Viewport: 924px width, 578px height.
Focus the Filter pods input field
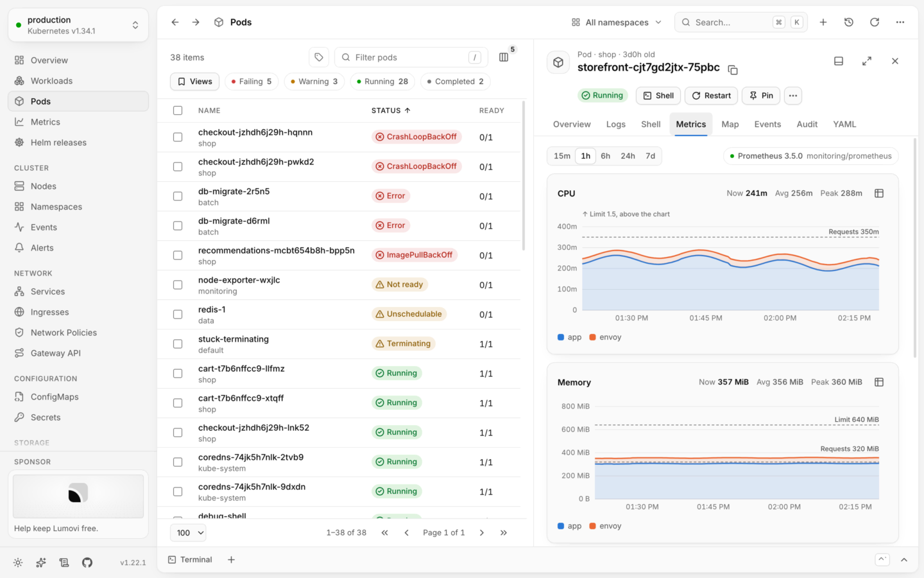coord(411,57)
